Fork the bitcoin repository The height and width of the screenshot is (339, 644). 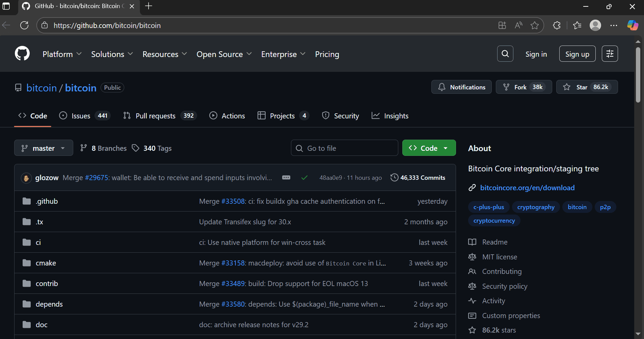(524, 87)
